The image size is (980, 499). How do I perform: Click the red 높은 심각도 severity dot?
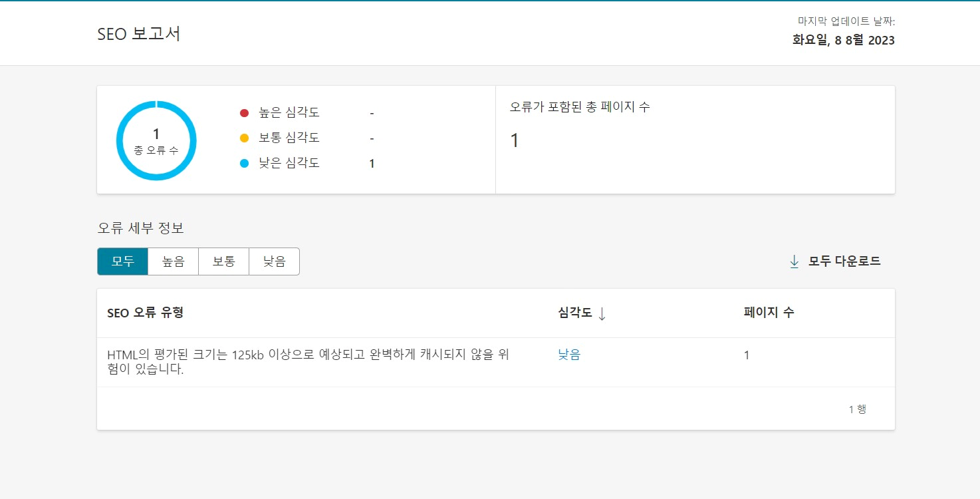click(x=244, y=112)
